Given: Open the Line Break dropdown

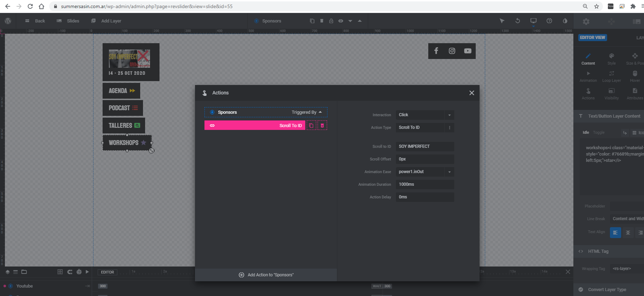Looking at the screenshot, I should [x=627, y=219].
